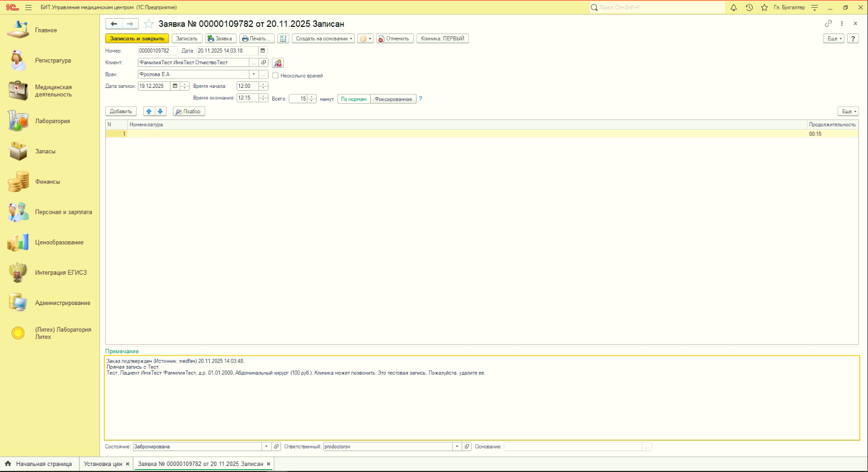
Task: Expand the Состояние dropdown
Action: coord(266,447)
